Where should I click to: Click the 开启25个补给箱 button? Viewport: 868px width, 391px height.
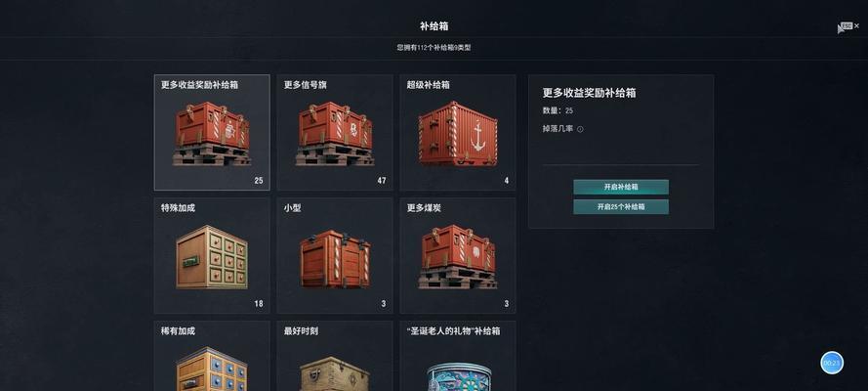coord(621,207)
